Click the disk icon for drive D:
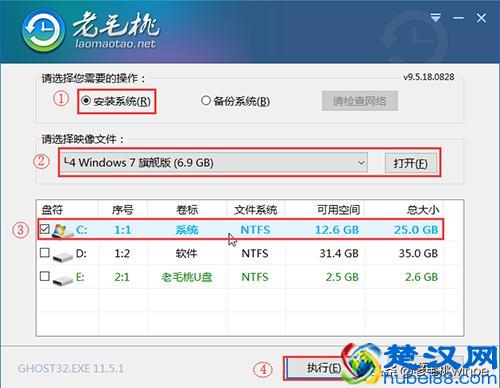 coord(62,256)
